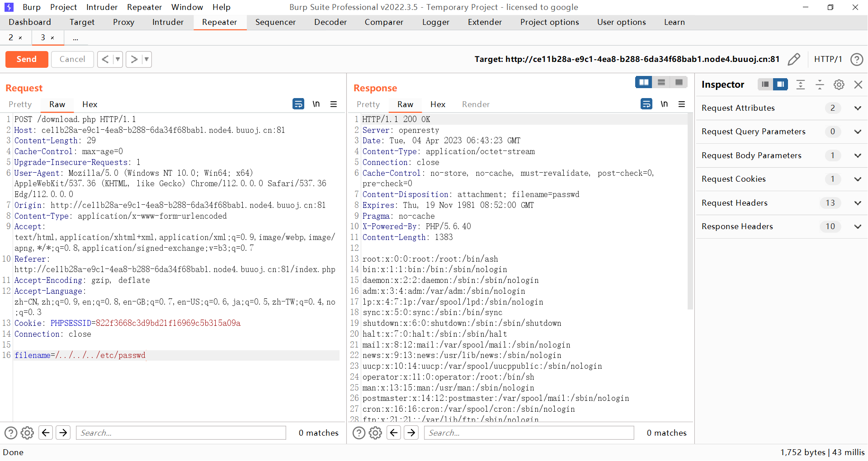Open the Repeater help question mark icon

tap(857, 59)
